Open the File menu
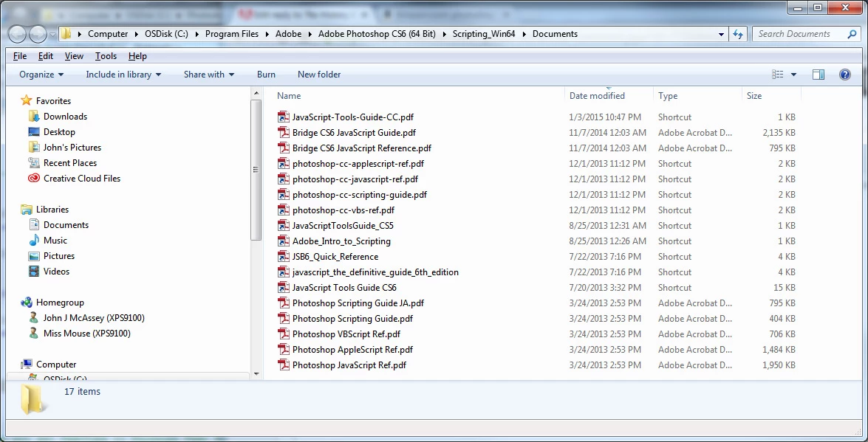The height and width of the screenshot is (442, 868). (20, 56)
